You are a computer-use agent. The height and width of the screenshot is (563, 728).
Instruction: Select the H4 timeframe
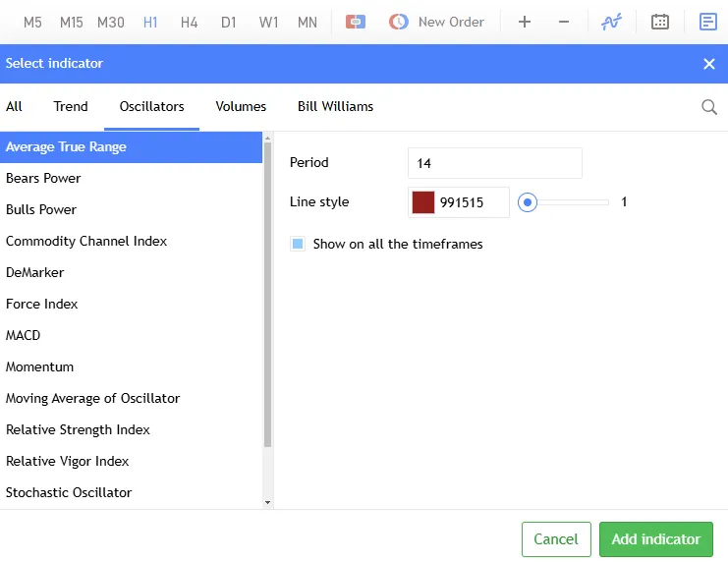[189, 23]
